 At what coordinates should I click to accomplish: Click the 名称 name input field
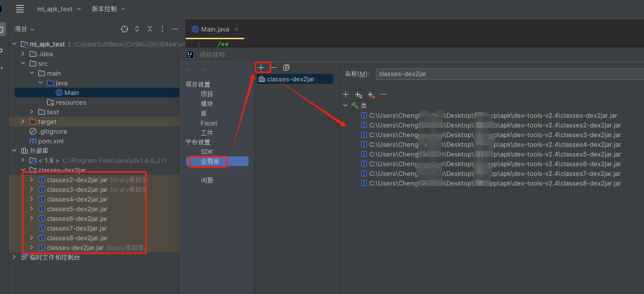509,74
